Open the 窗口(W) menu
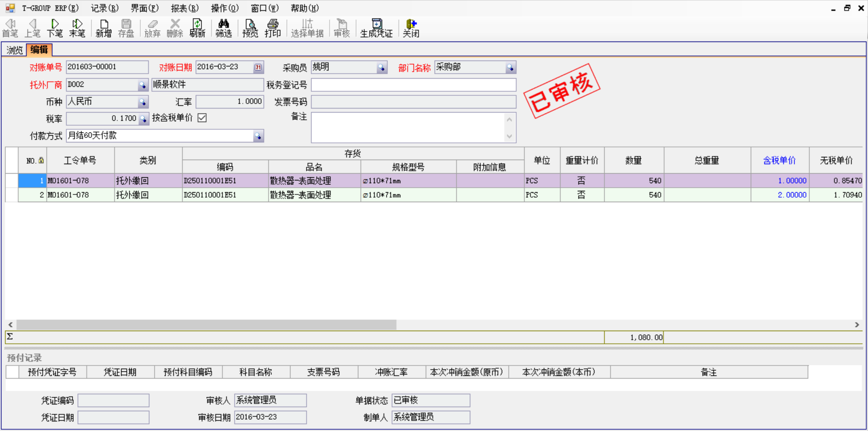 coord(265,8)
